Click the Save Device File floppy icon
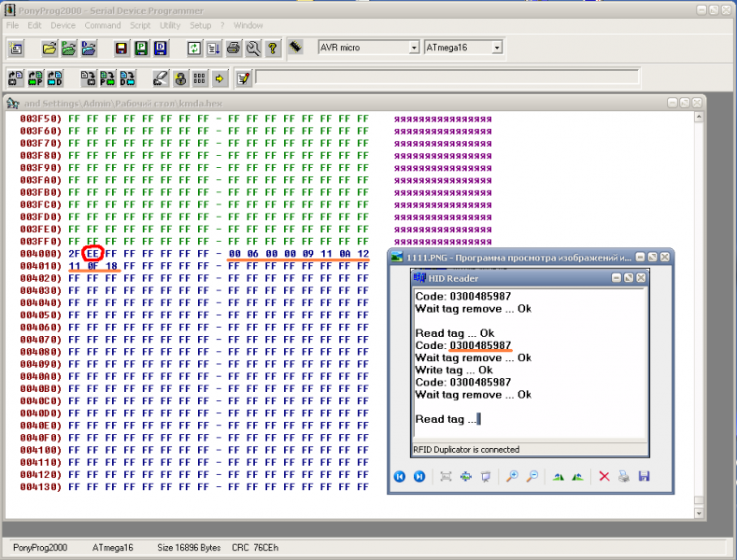 (120, 48)
